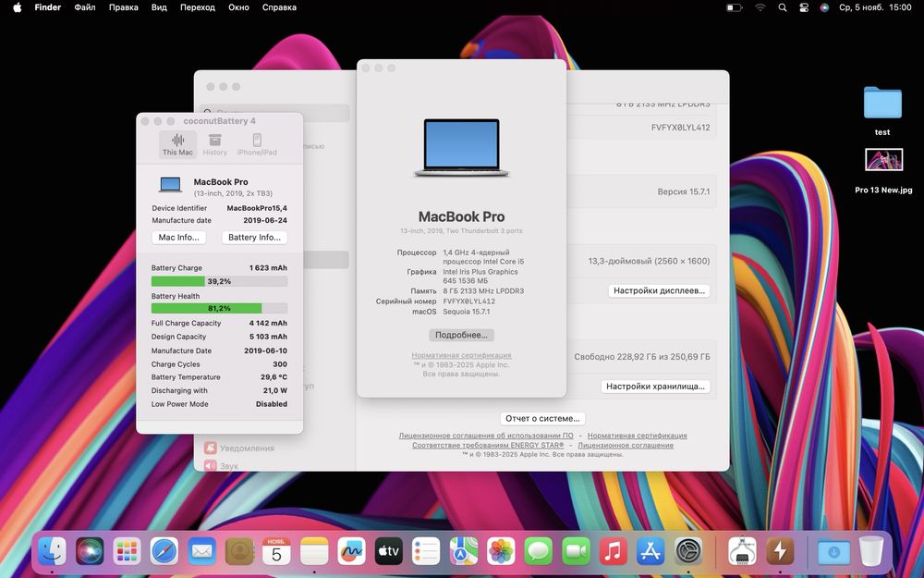Image resolution: width=924 pixels, height=578 pixels.
Task: Open App Store from the Dock
Action: [650, 551]
